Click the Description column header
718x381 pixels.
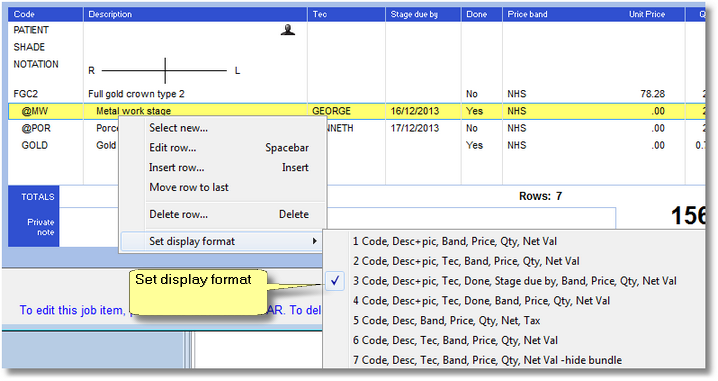195,14
